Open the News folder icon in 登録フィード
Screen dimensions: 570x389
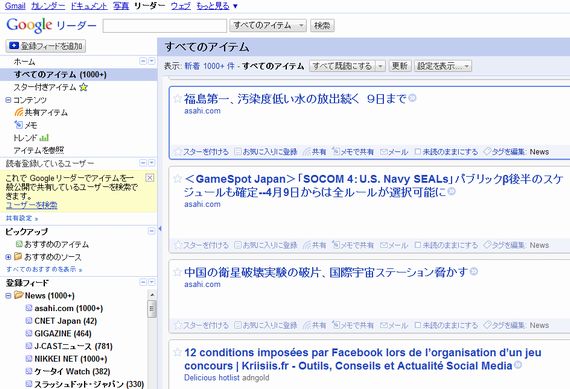19,295
